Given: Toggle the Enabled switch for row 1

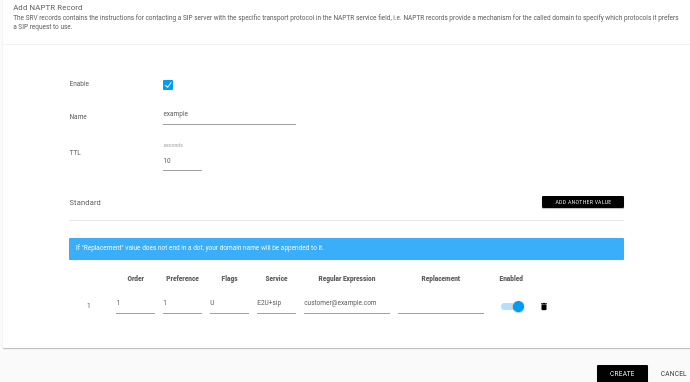Looking at the screenshot, I should coord(513,307).
